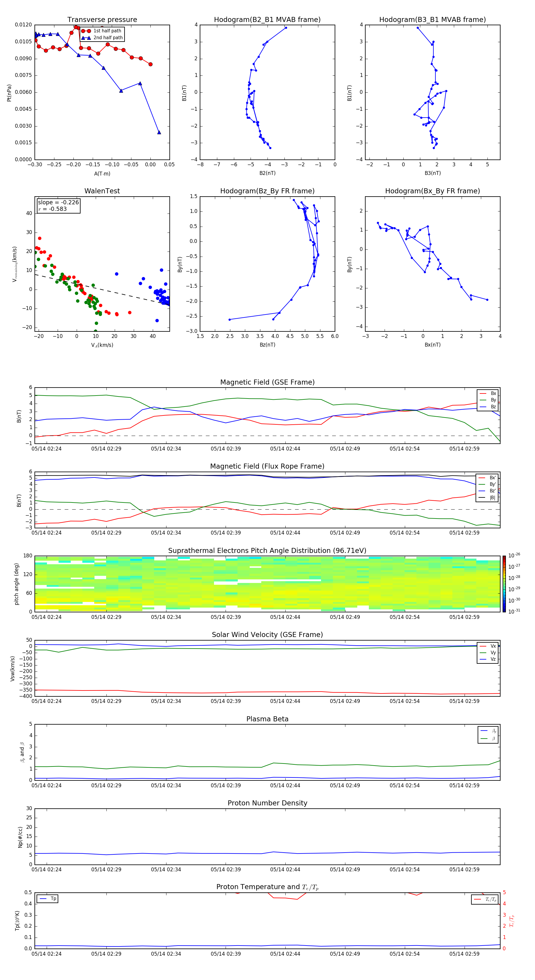Click the 'Bx(nT)' x-axis label
This screenshot has height=980, width=535.
click(x=432, y=345)
